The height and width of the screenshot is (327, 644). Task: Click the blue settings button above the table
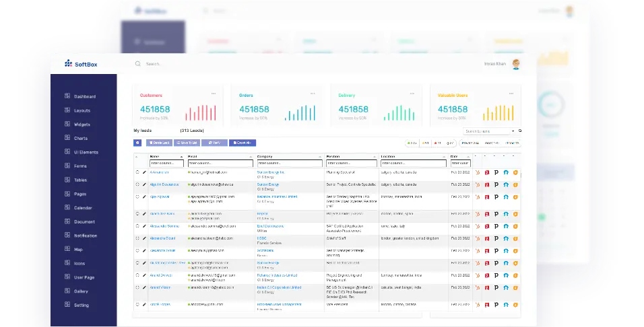point(137,143)
